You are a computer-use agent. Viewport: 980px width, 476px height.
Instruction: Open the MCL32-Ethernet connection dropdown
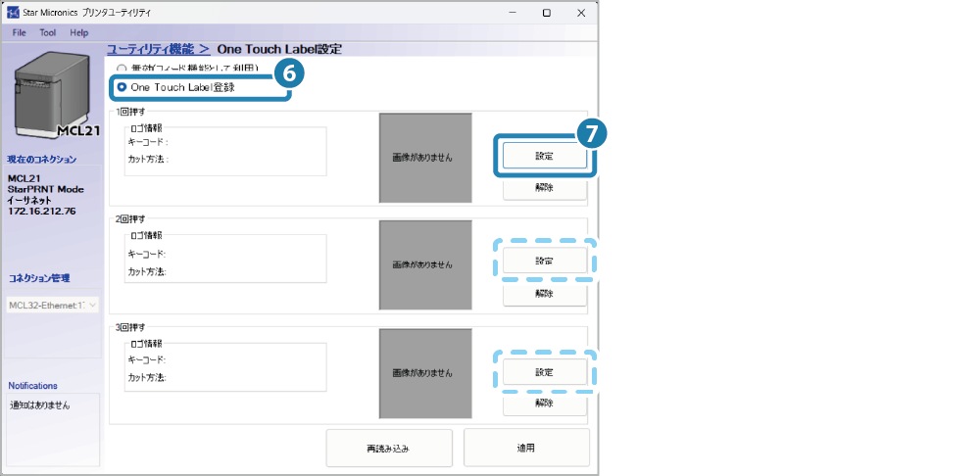point(53,306)
